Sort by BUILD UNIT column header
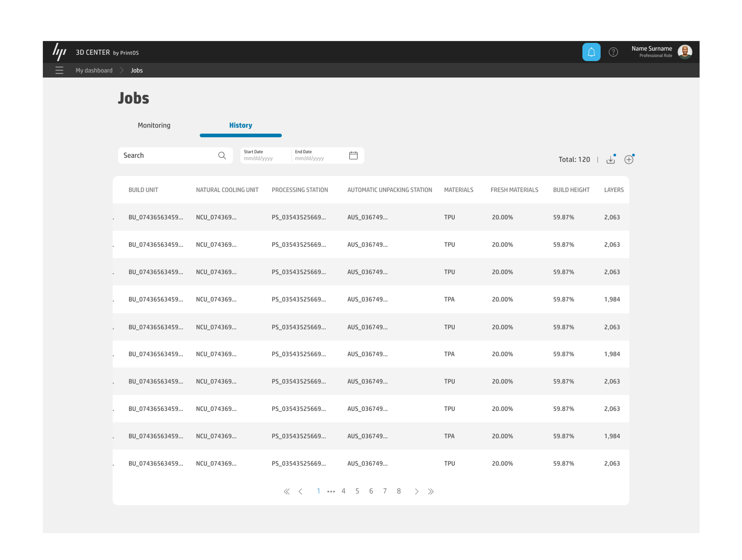742x560 pixels. pyautogui.click(x=143, y=190)
